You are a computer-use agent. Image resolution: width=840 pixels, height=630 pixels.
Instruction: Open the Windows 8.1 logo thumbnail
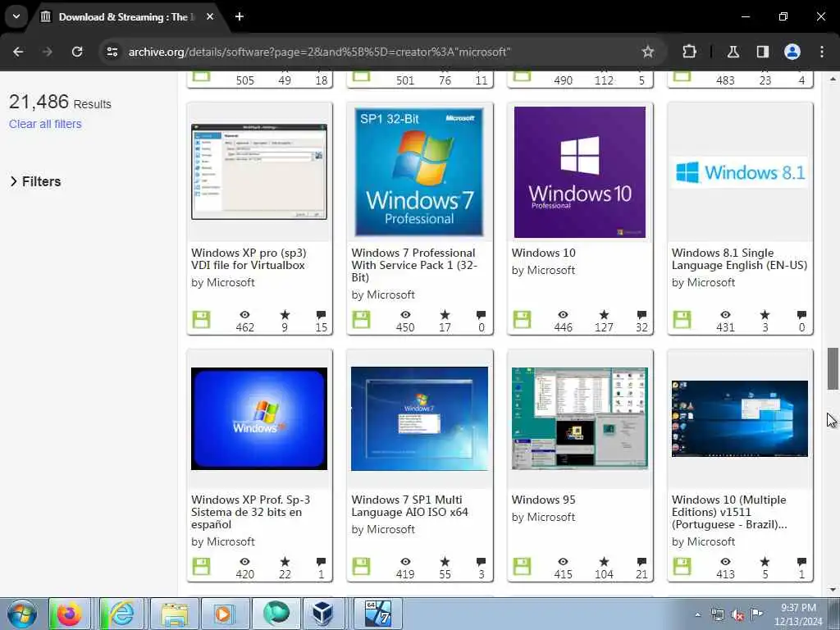pos(740,172)
